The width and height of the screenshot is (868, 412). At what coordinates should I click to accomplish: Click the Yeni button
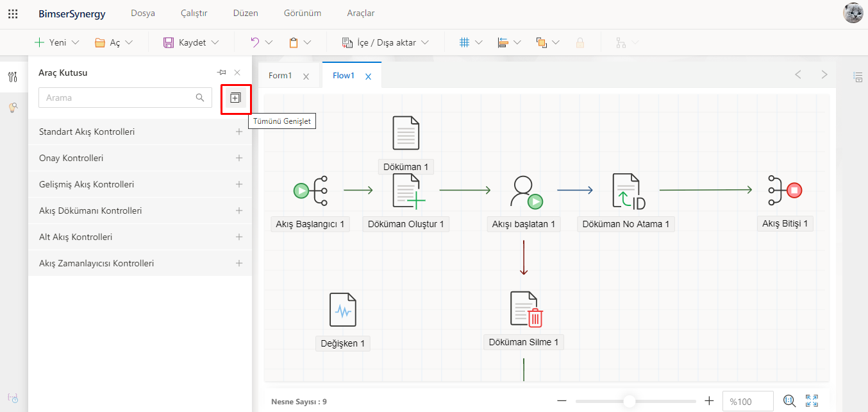(x=51, y=42)
